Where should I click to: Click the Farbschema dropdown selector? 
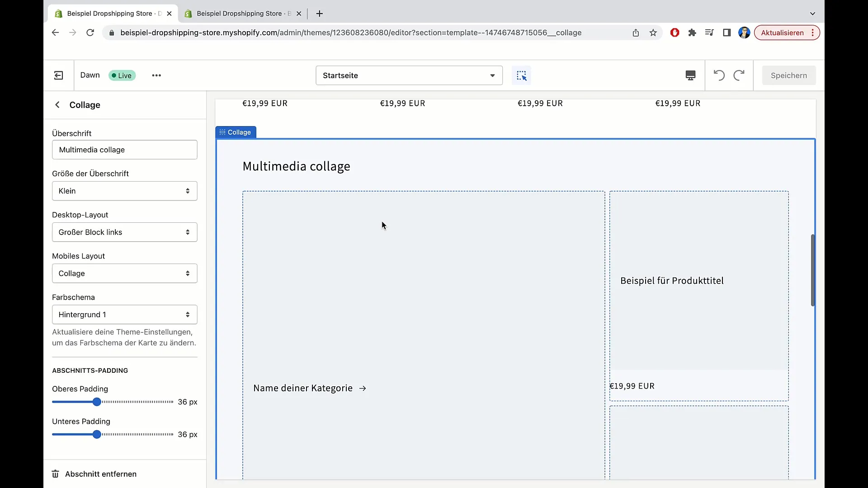tap(124, 314)
